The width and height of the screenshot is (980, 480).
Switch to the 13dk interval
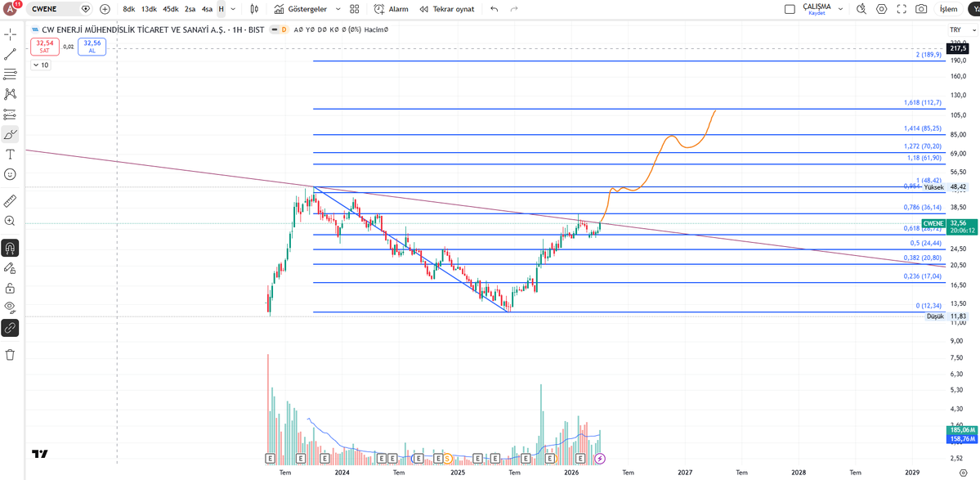[x=149, y=9]
